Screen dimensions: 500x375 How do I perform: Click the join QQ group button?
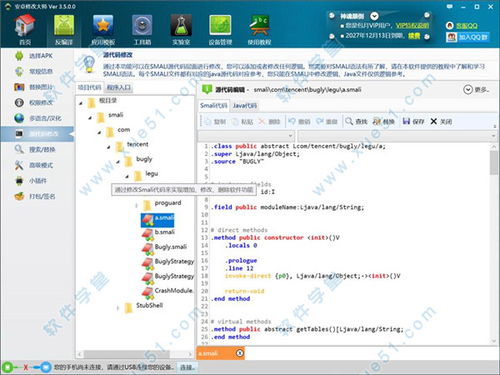point(467,37)
